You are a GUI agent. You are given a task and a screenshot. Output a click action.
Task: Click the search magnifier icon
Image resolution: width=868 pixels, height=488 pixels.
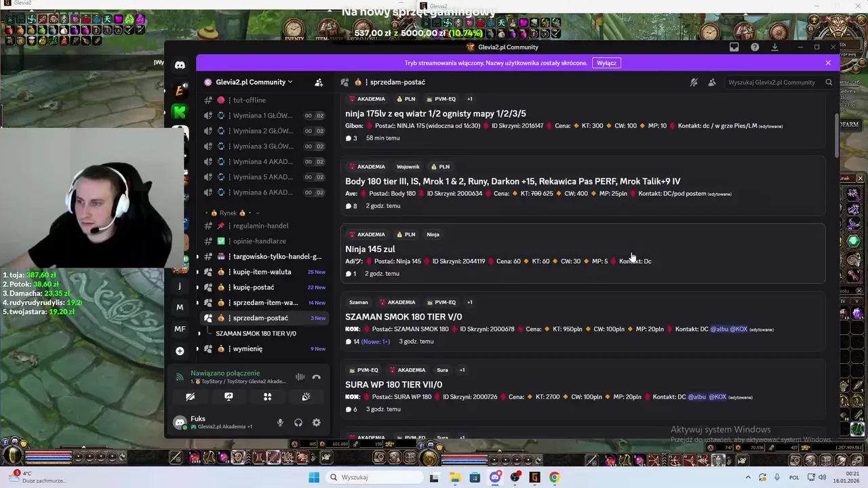click(829, 82)
